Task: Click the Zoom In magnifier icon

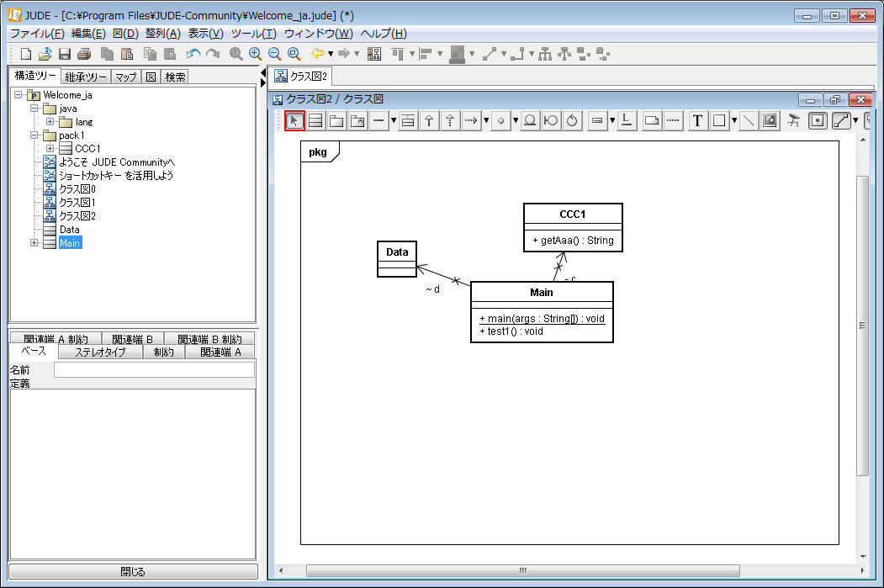Action: (255, 54)
